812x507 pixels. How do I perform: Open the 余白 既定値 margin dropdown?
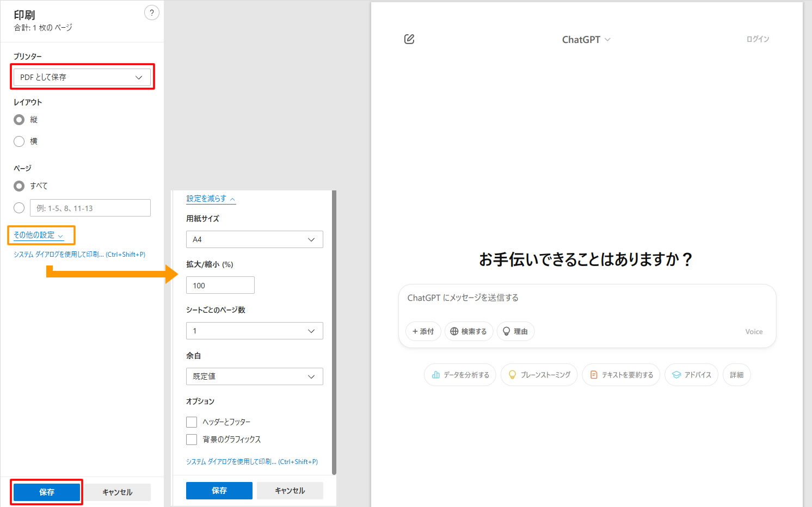coord(255,376)
